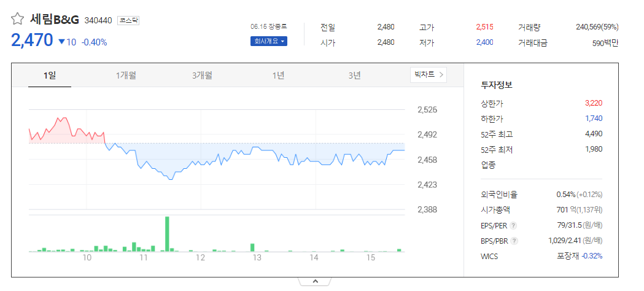The height and width of the screenshot is (291, 644).
Task: Switch chart to the 1개월 tab
Action: [126, 75]
